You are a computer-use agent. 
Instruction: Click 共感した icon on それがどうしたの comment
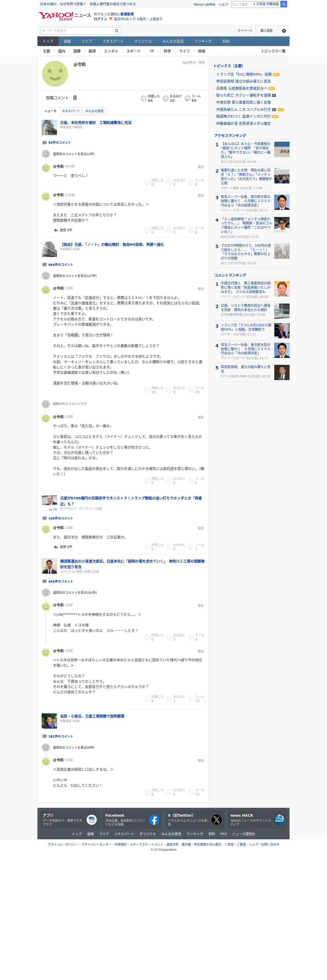click(147, 699)
